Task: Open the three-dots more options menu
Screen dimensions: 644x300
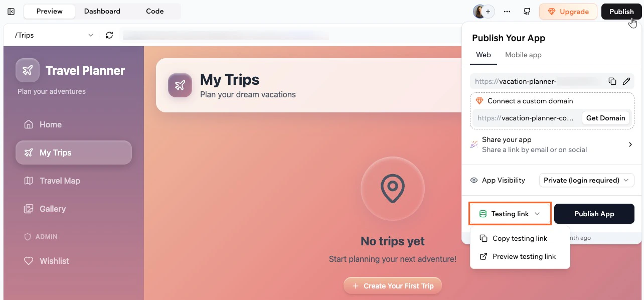Action: 507,12
